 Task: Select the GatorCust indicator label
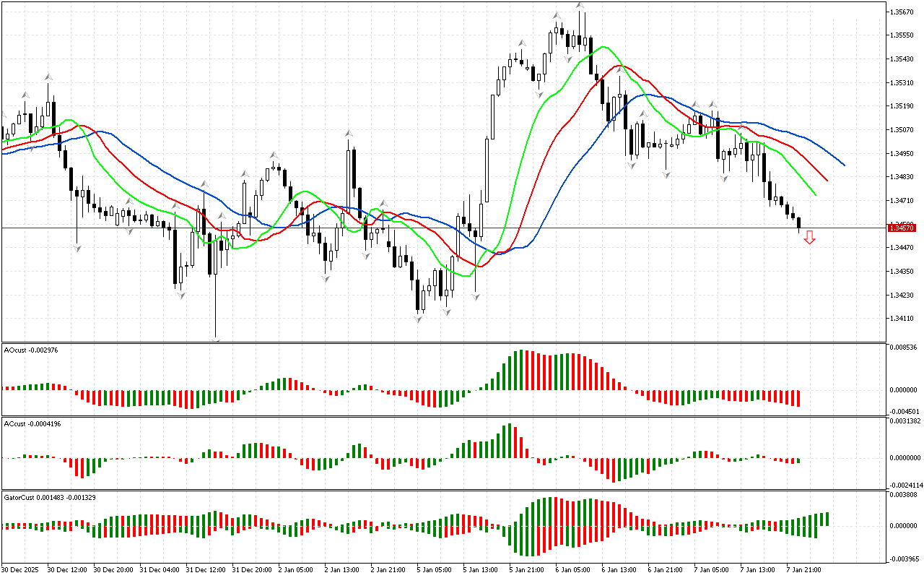(x=49, y=498)
